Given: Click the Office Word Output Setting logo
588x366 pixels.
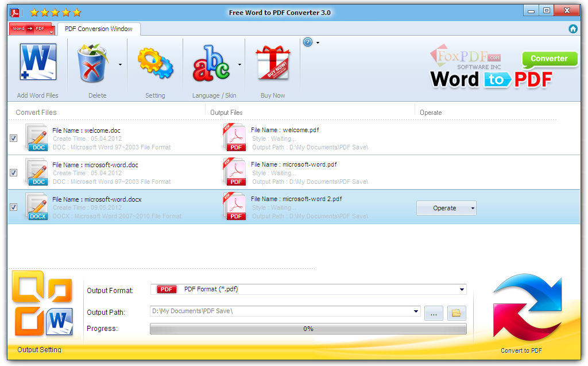Looking at the screenshot, I should [42, 303].
